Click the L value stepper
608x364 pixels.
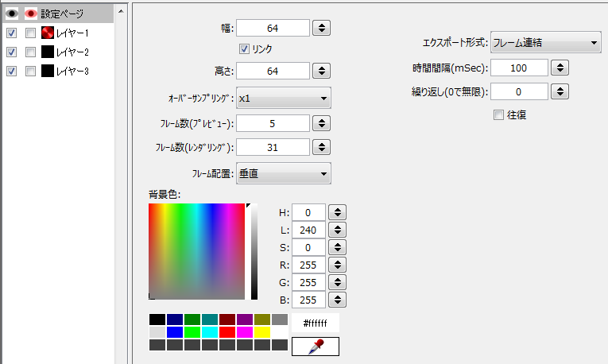pyautogui.click(x=337, y=230)
